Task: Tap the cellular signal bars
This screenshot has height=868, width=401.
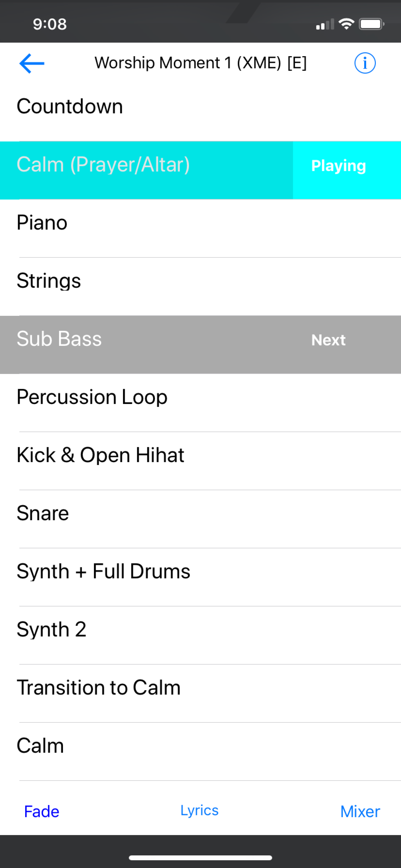Action: coord(325,25)
